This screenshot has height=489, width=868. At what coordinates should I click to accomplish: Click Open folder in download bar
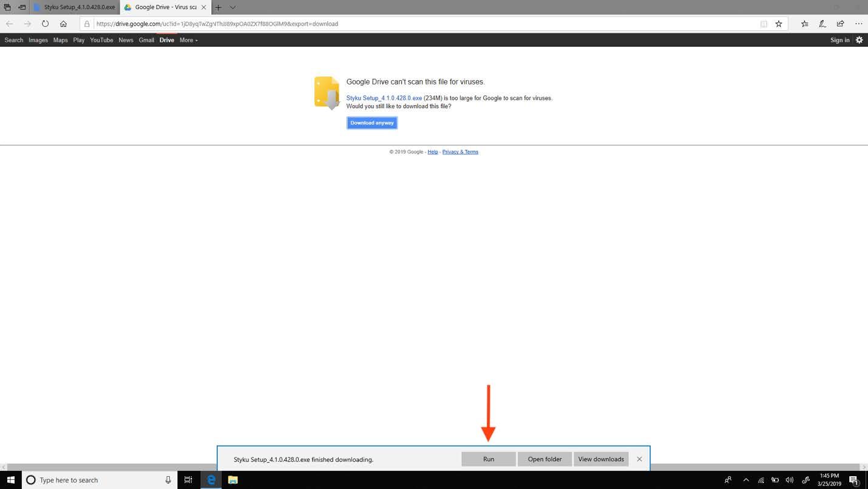(544, 459)
